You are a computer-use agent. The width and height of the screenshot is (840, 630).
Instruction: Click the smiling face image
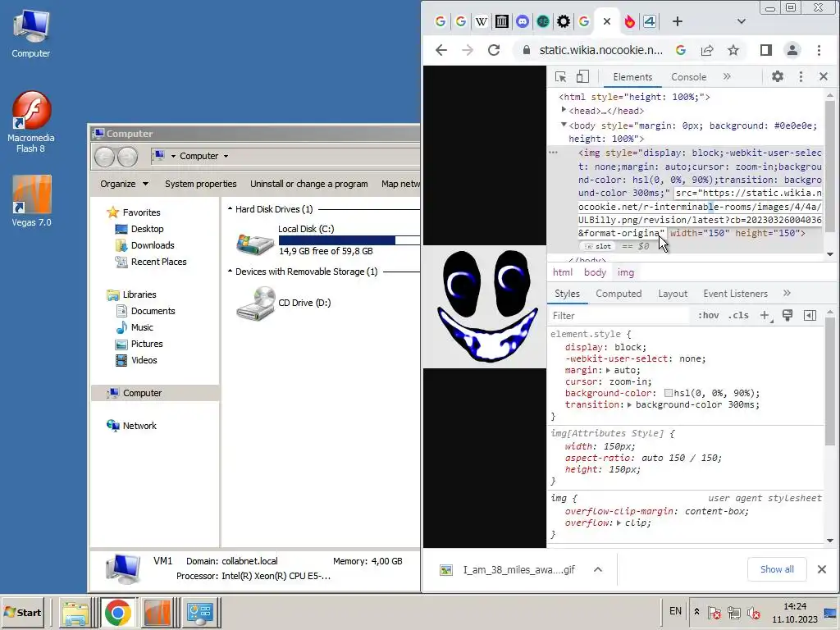point(485,307)
